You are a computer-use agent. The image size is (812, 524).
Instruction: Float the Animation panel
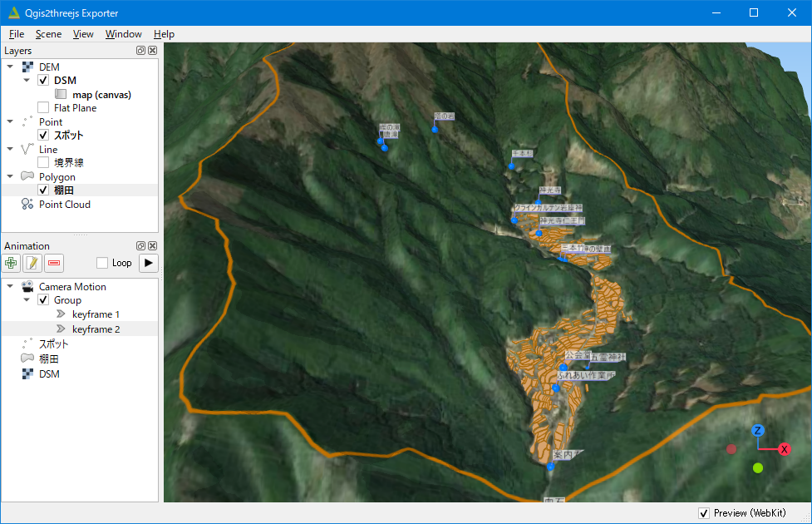pyautogui.click(x=140, y=245)
